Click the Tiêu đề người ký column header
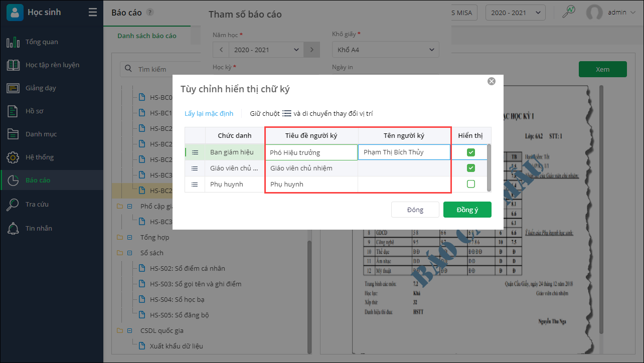Viewport: 644px width, 363px height. coord(311,136)
